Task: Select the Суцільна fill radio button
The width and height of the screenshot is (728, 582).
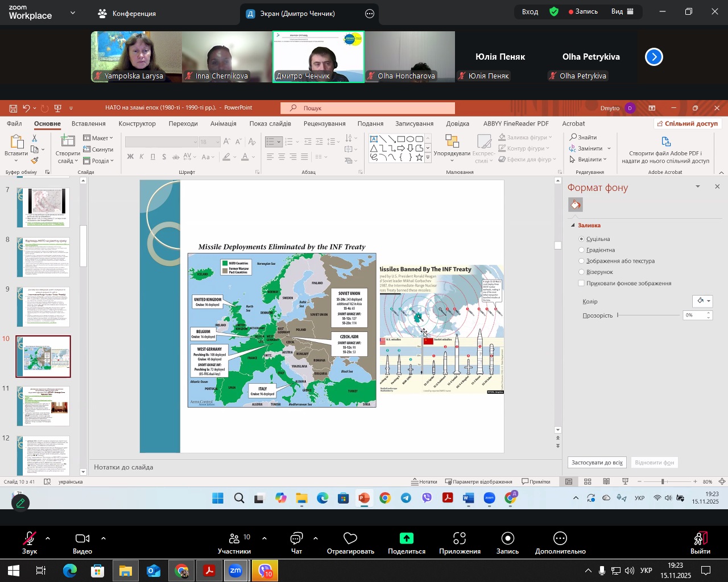Action: pyautogui.click(x=581, y=239)
